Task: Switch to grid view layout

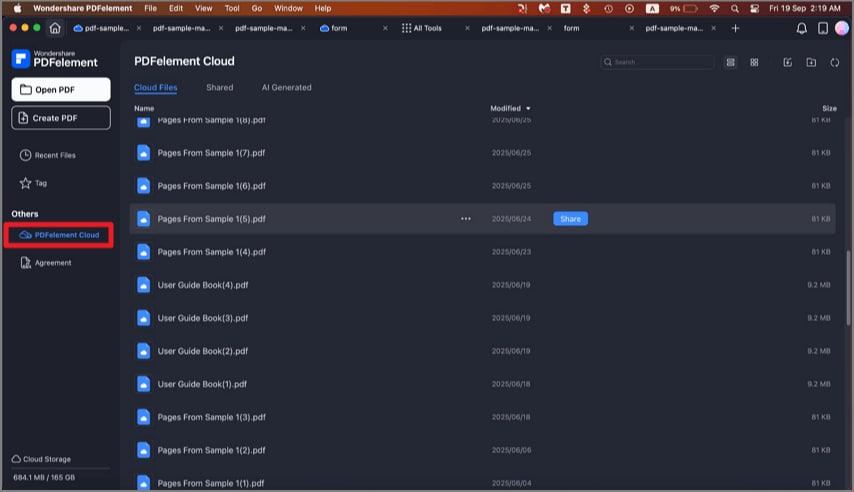Action: click(754, 63)
